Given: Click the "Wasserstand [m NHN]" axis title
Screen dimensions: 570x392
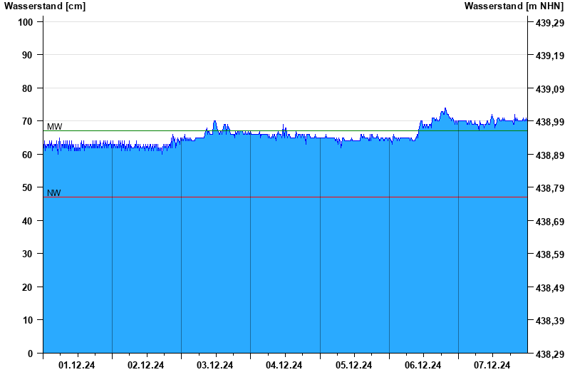Looking at the screenshot, I should pyautogui.click(x=514, y=6).
